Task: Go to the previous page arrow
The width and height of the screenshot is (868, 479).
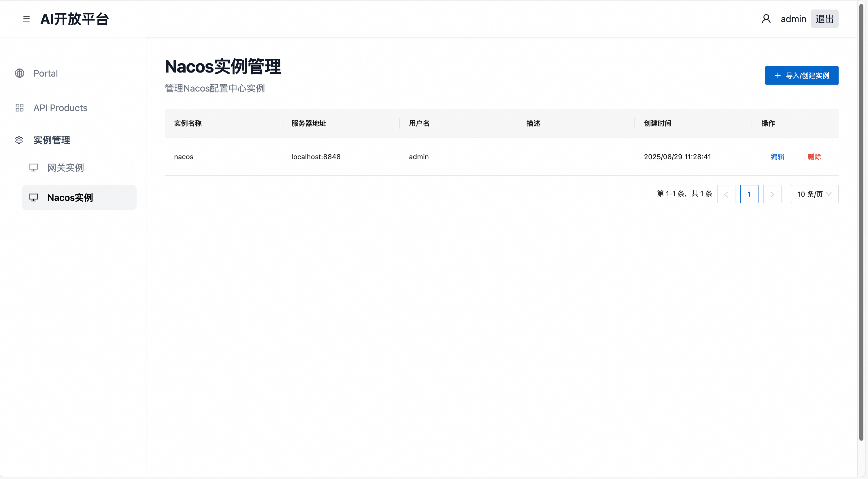Action: tap(726, 194)
